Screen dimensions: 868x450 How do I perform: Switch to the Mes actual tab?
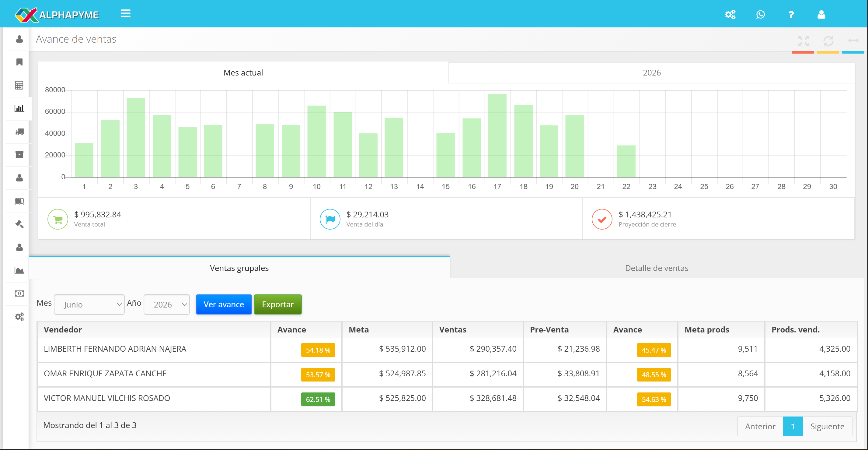pyautogui.click(x=243, y=72)
